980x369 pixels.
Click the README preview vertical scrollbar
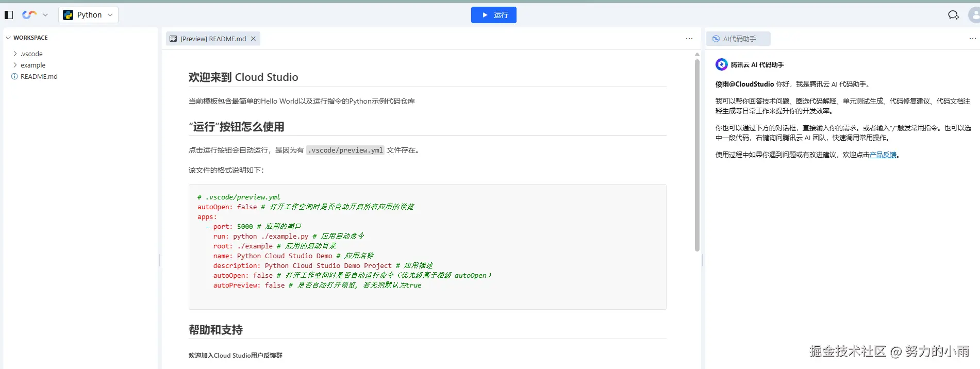pos(697,155)
